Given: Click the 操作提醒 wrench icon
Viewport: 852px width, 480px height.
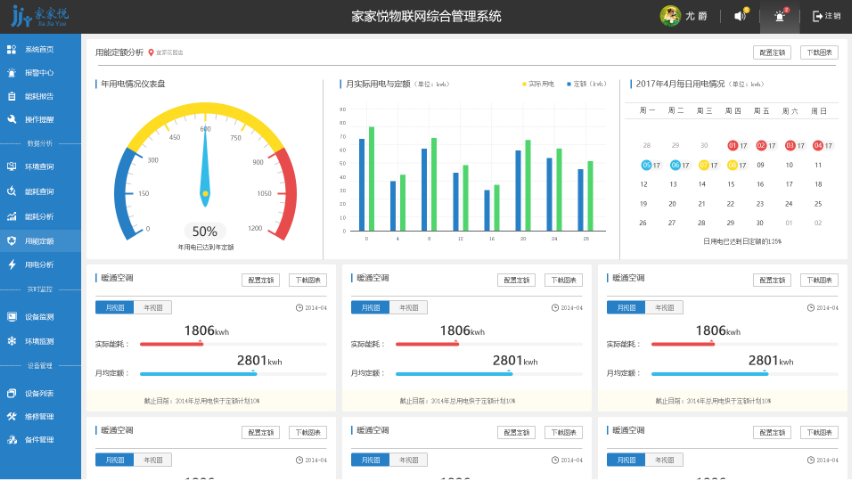Looking at the screenshot, I should (x=11, y=120).
